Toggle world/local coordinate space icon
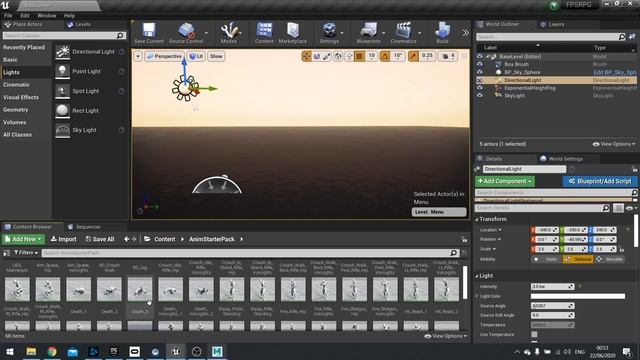640x360 pixels. pos(338,56)
